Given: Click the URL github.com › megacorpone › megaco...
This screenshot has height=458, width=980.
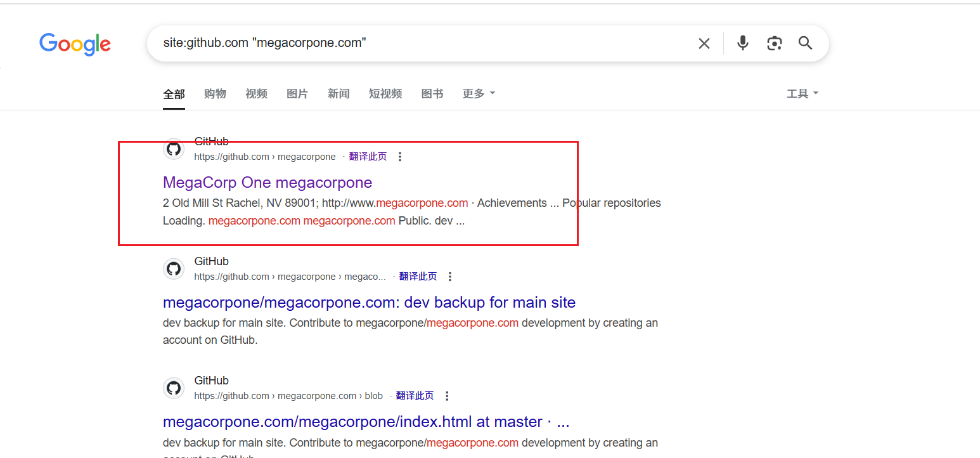Looking at the screenshot, I should click(290, 277).
